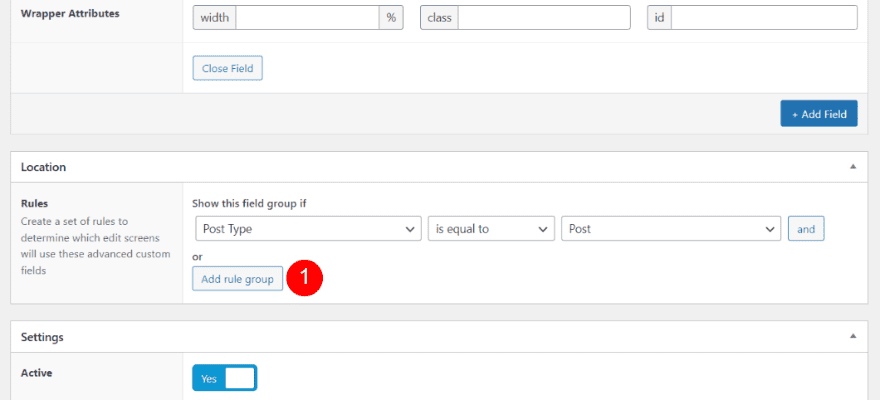Open the "is equal to" operator dropdown
The image size is (880, 400).
(490, 229)
